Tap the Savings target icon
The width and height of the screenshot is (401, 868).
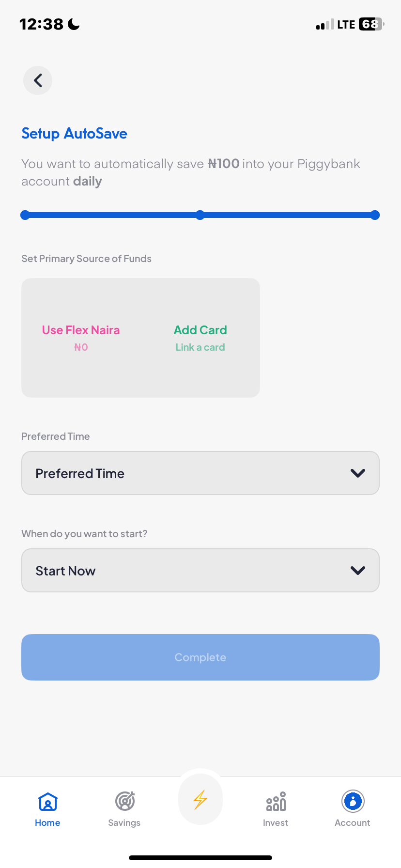click(x=125, y=801)
